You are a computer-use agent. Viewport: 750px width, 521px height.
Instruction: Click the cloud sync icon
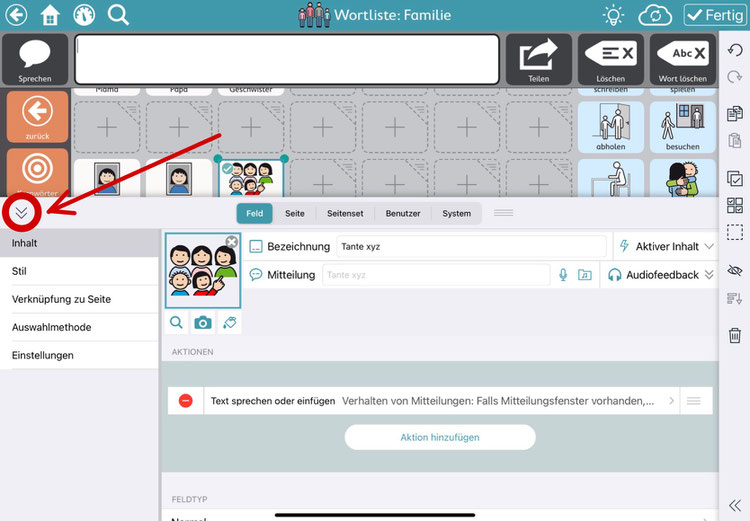[655, 15]
